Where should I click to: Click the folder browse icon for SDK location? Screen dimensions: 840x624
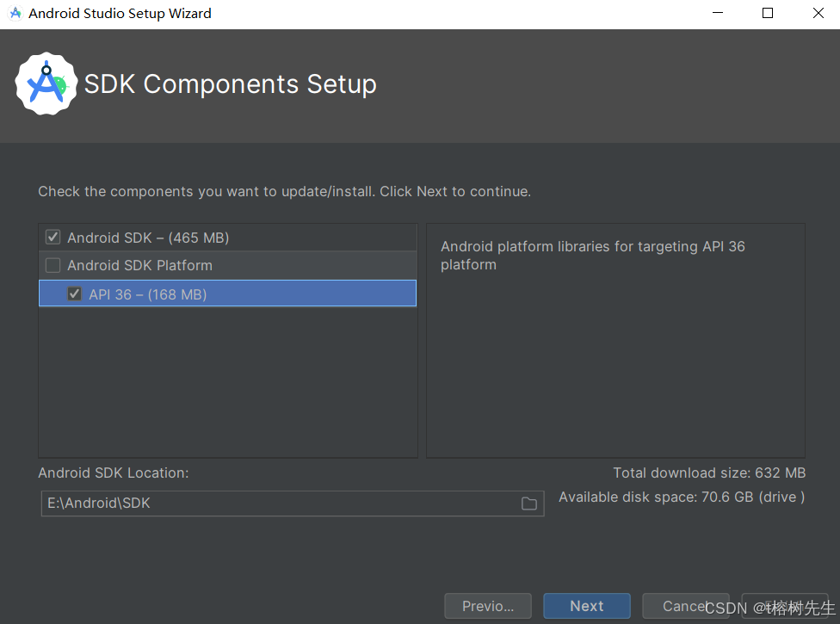coord(528,504)
